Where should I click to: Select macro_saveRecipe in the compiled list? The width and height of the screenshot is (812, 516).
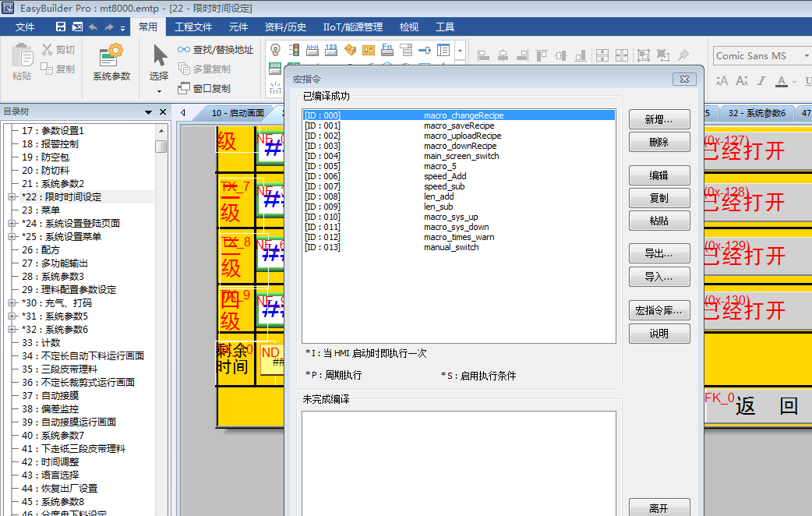[x=459, y=125]
